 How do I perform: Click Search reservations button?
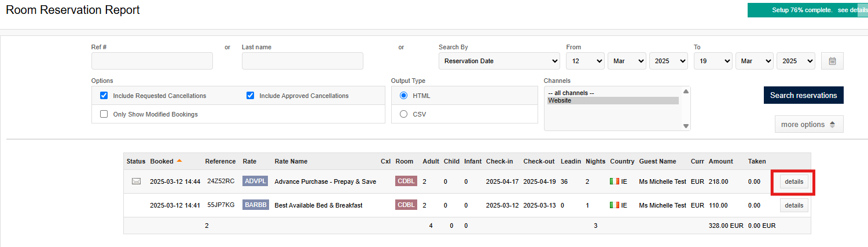803,95
